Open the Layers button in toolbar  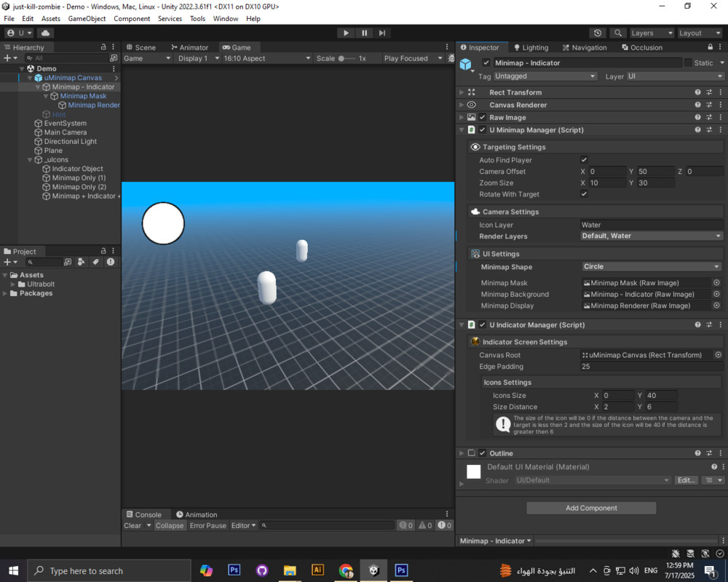652,33
